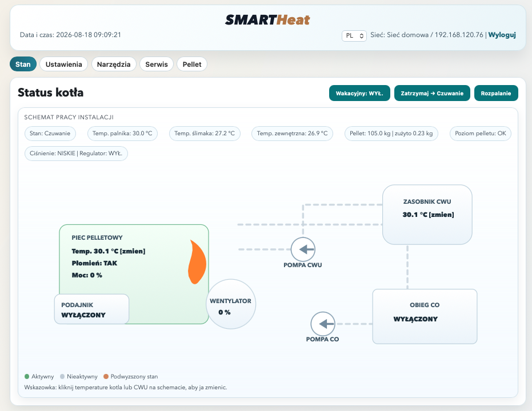Click the orange Podwyzszony stan legend dot
The image size is (532, 411).
coord(106,376)
